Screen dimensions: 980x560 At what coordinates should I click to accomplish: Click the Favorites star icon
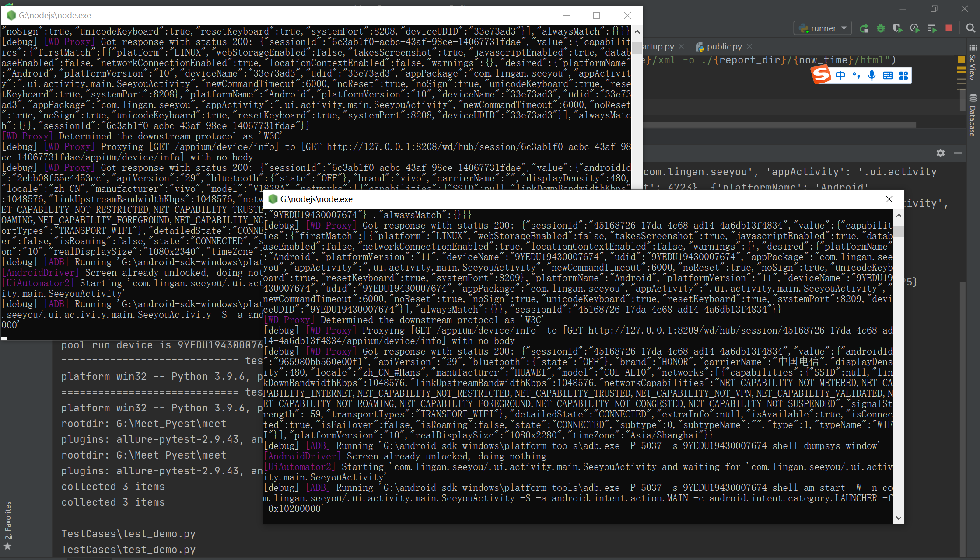point(7,546)
